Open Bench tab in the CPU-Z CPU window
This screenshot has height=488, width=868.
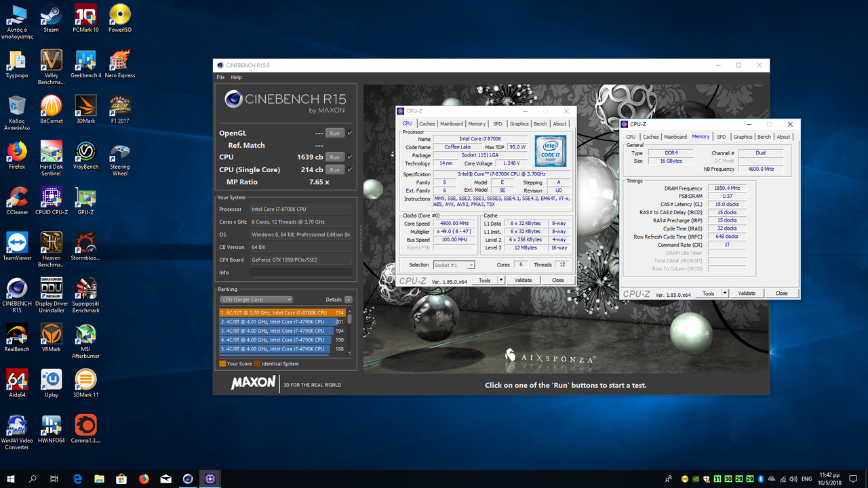[540, 124]
